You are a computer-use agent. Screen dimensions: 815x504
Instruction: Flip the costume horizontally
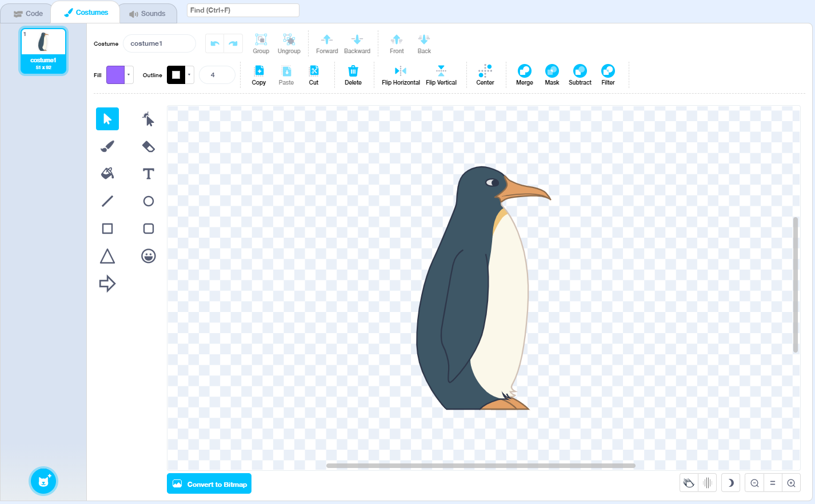401,74
